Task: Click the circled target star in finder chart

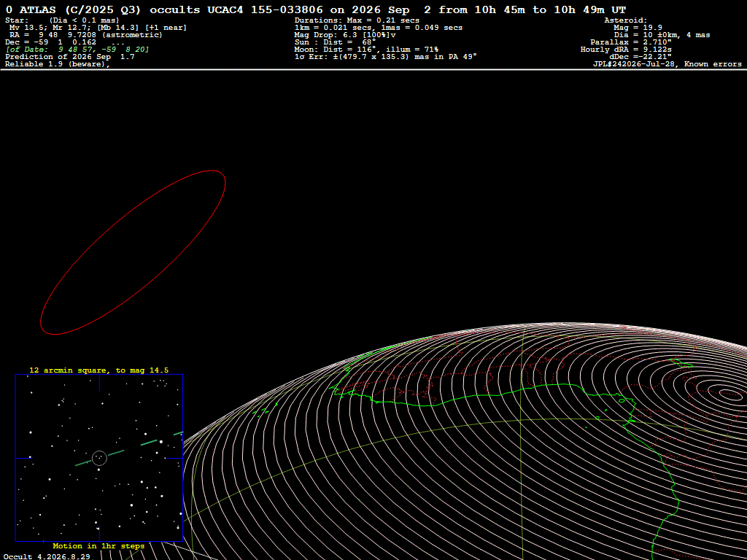Action: click(x=99, y=458)
